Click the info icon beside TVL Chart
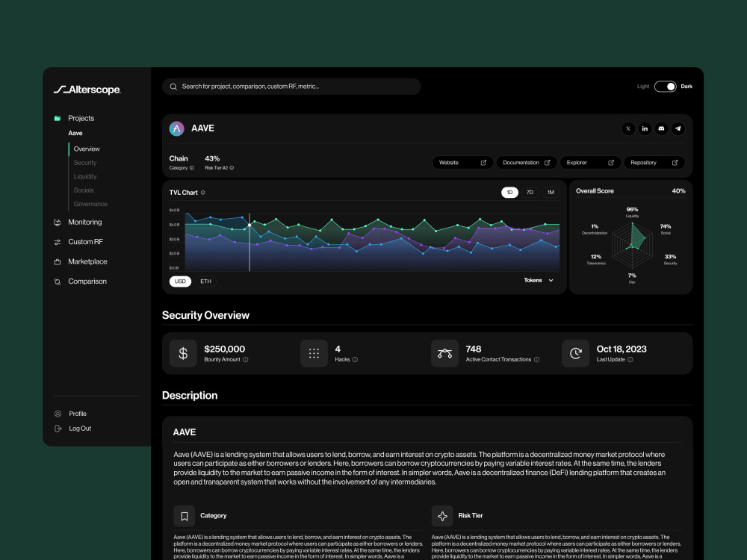Image resolution: width=747 pixels, height=560 pixels. point(203,193)
